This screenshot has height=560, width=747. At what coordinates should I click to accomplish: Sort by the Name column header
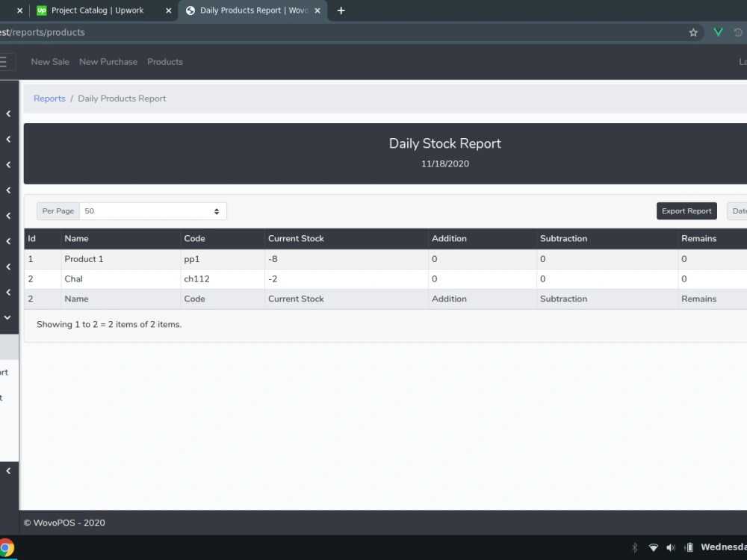121,239
